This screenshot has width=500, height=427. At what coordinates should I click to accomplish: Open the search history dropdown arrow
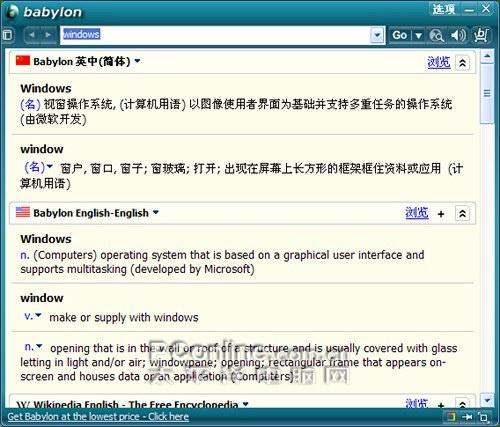[377, 35]
